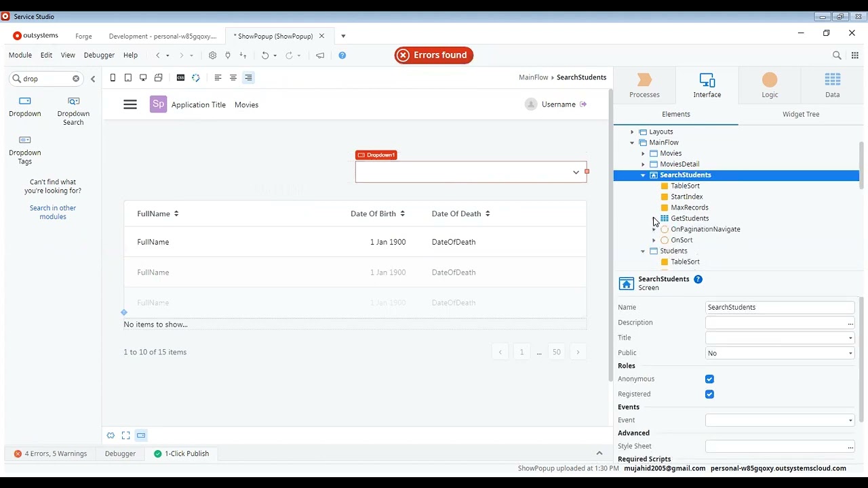This screenshot has height=488, width=868.
Task: Click the manage dependencies plug icon
Action: click(x=228, y=56)
